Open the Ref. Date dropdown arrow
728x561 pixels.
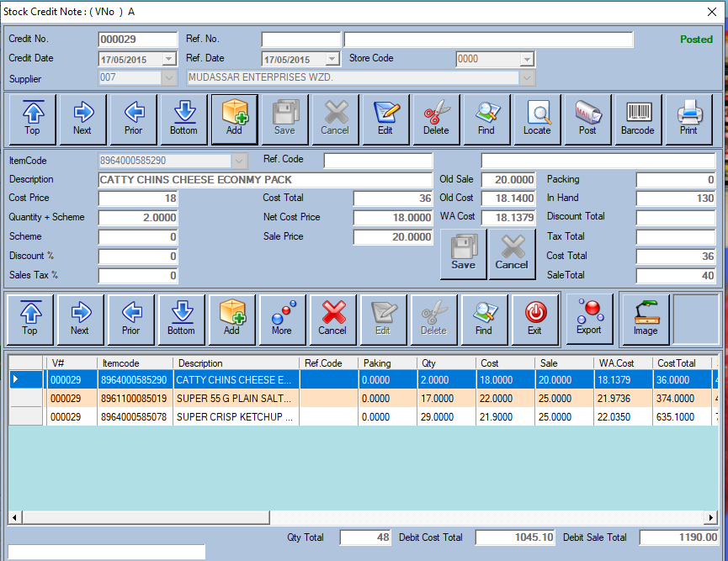(332, 59)
